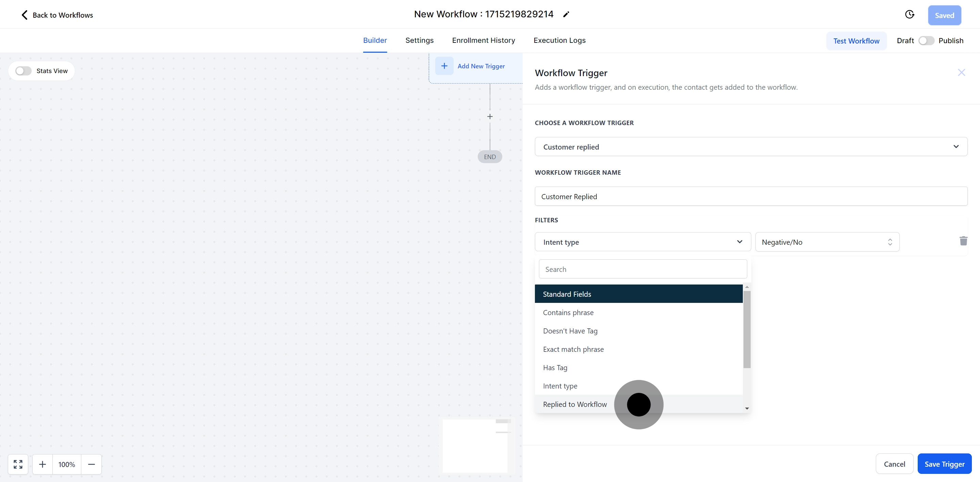The height and width of the screenshot is (482, 980).
Task: Expand the Intent type filter dropdown
Action: coord(642,242)
